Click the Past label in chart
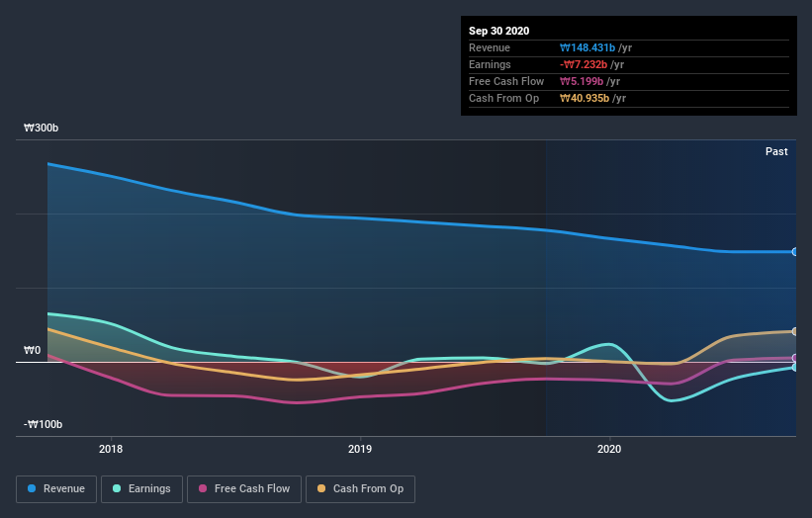Screen dimensions: 812x518 [776, 151]
